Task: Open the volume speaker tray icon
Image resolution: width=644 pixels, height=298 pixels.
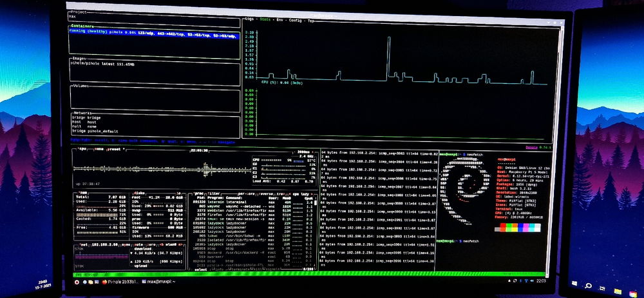Action: click(x=531, y=281)
